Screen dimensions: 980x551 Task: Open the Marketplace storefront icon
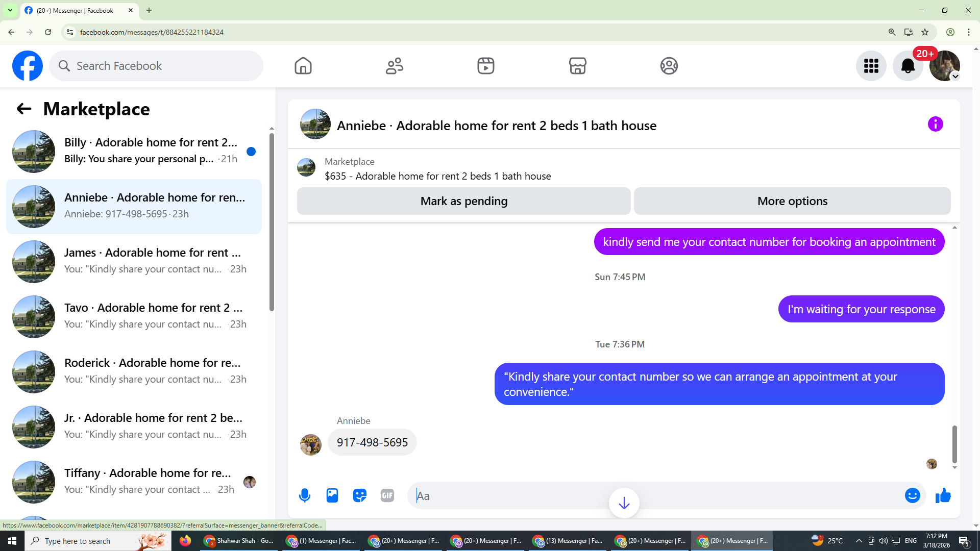coord(577,66)
